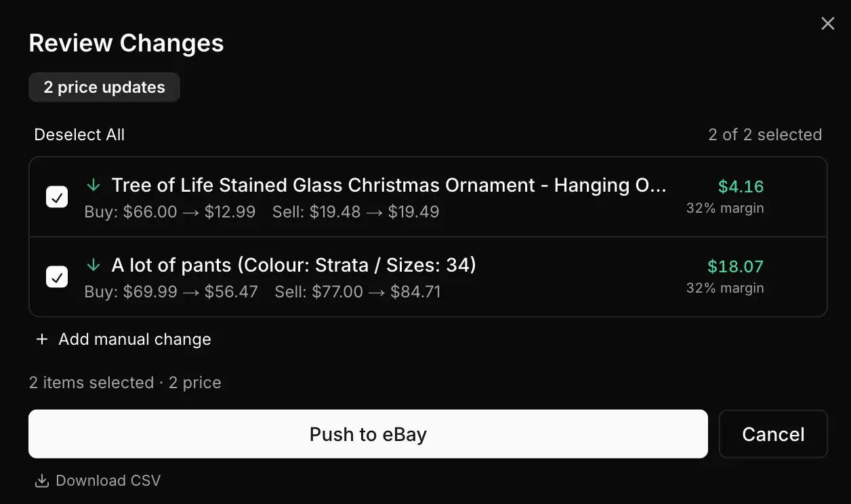Click the 32% margin label under $4.16

click(x=725, y=208)
